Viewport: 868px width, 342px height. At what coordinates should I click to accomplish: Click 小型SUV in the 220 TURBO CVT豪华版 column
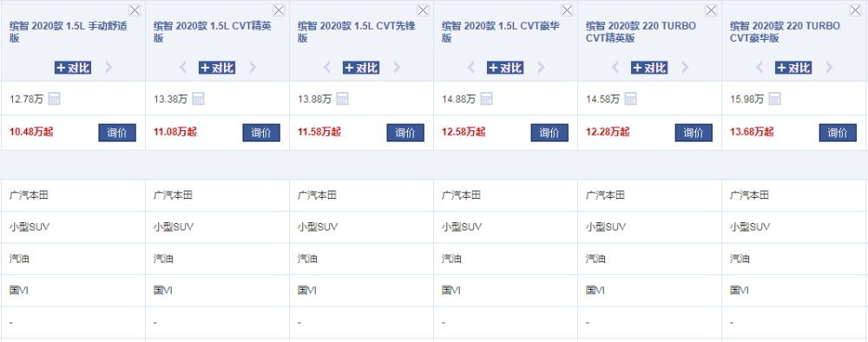pos(750,227)
